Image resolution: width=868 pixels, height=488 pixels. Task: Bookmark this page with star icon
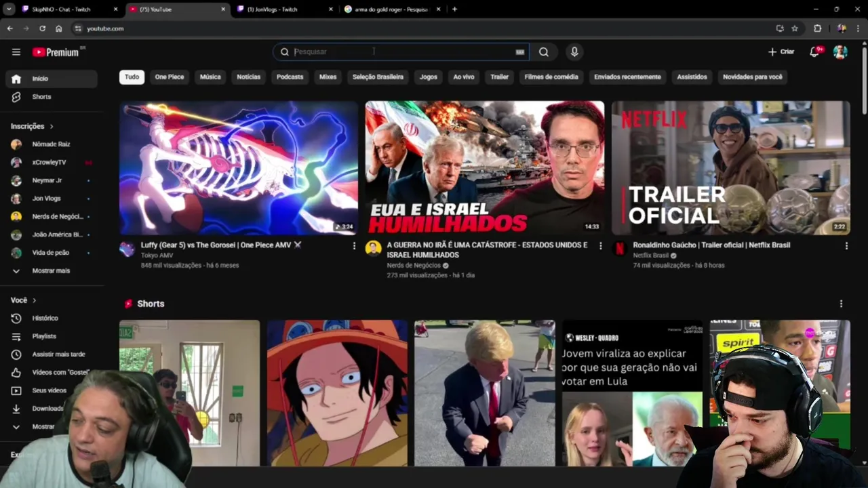tap(795, 28)
